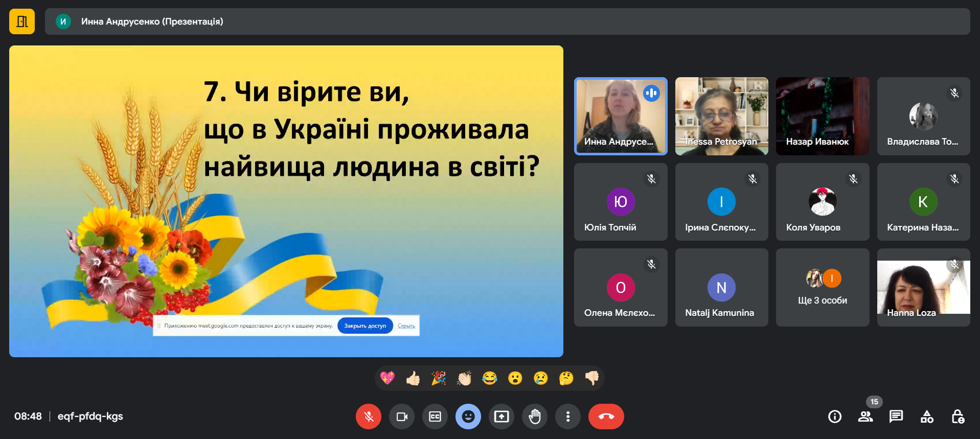Show the participants list
Screen dimensions: 980x439
point(865,417)
